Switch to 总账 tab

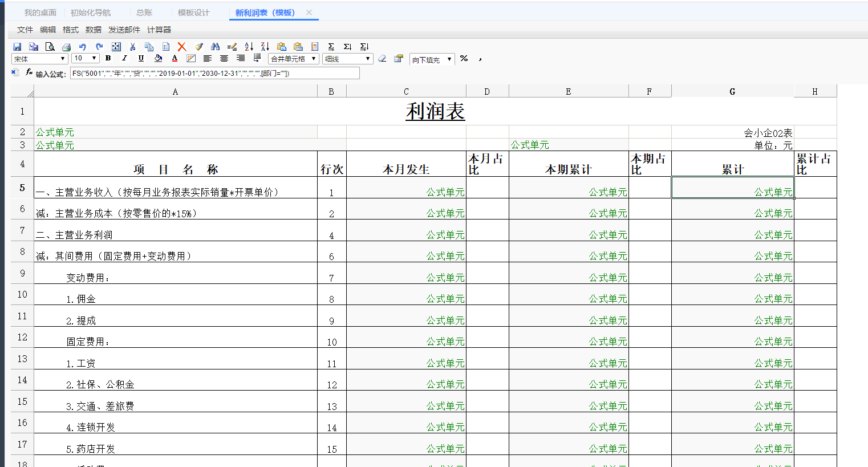click(x=144, y=13)
